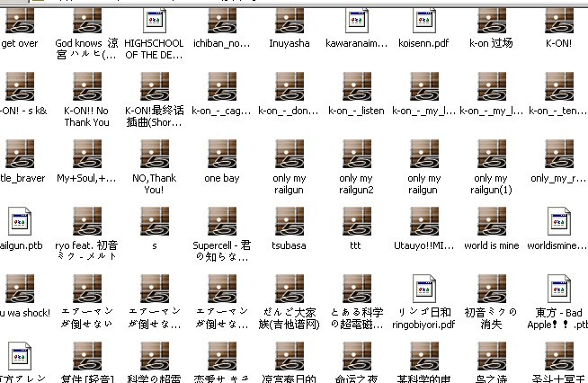Open the koisenn.pdf file icon
This screenshot has width=588, height=383.
424,21
